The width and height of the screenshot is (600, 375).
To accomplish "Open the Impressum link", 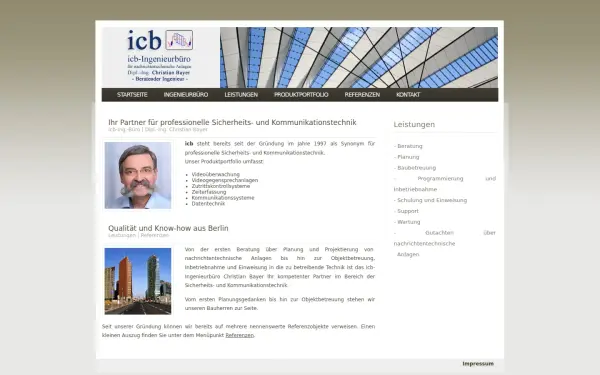I will point(478,364).
